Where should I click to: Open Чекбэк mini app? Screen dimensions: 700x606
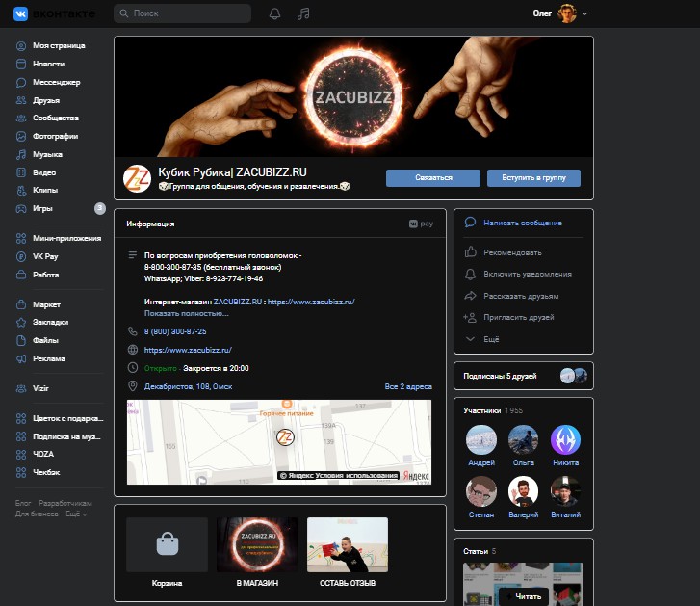coord(46,472)
